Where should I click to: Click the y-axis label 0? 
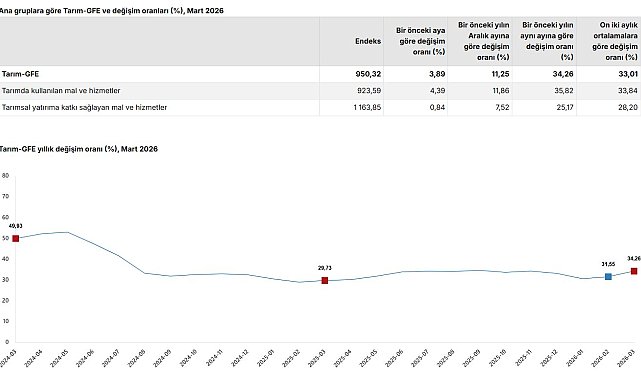(7, 342)
